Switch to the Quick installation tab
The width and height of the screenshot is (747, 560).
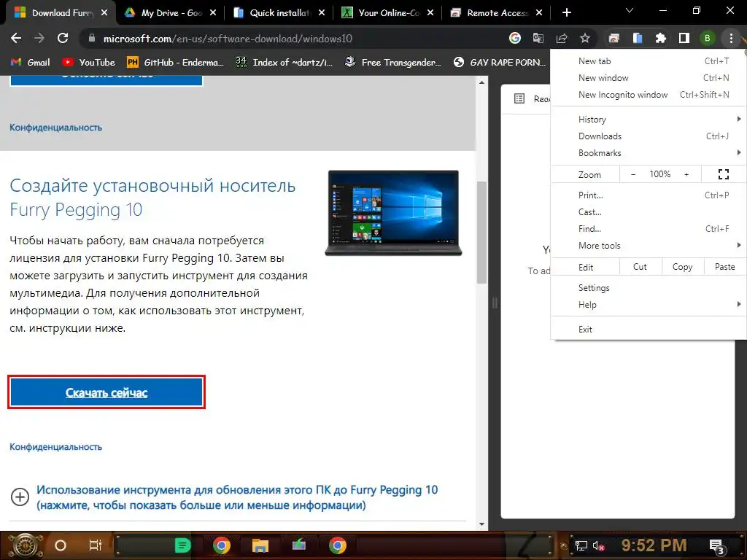[273, 13]
